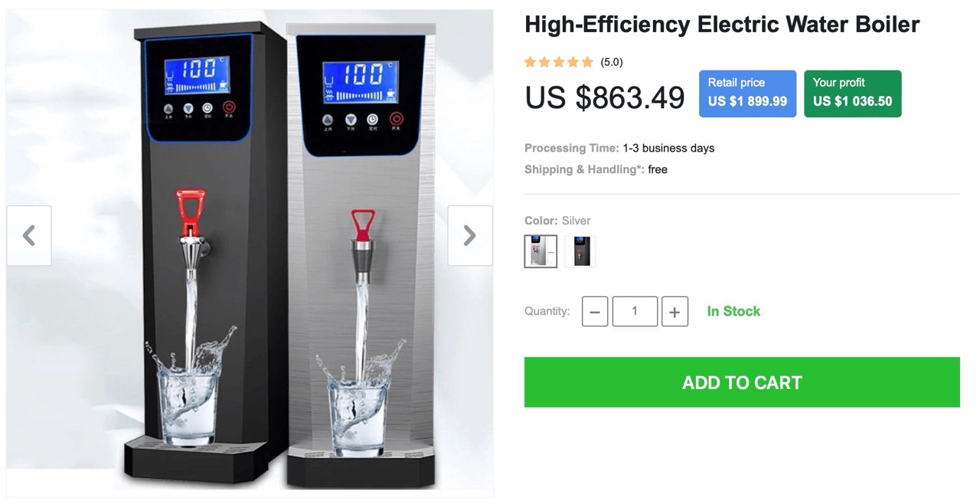Add the water boiler to cart
This screenshot has width=980, height=504.
click(742, 382)
